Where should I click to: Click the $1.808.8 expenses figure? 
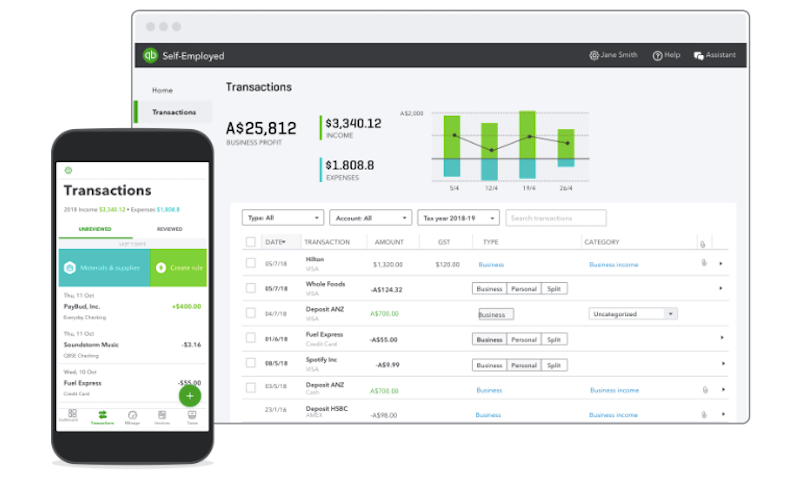click(x=350, y=165)
